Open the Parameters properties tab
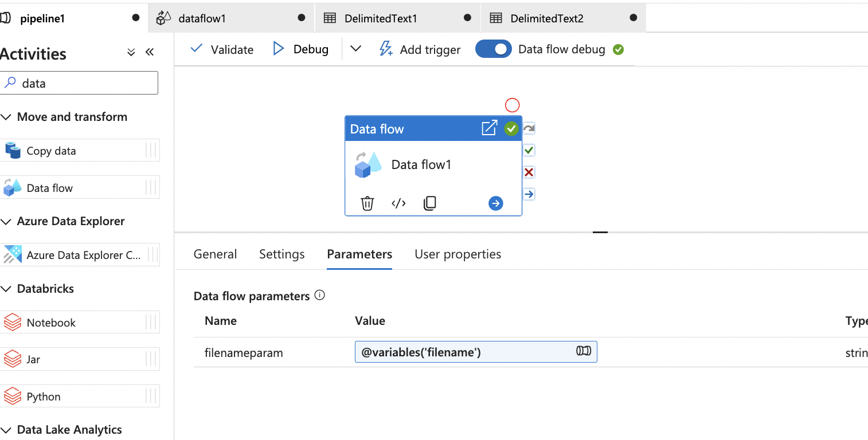868x440 pixels. tap(359, 254)
